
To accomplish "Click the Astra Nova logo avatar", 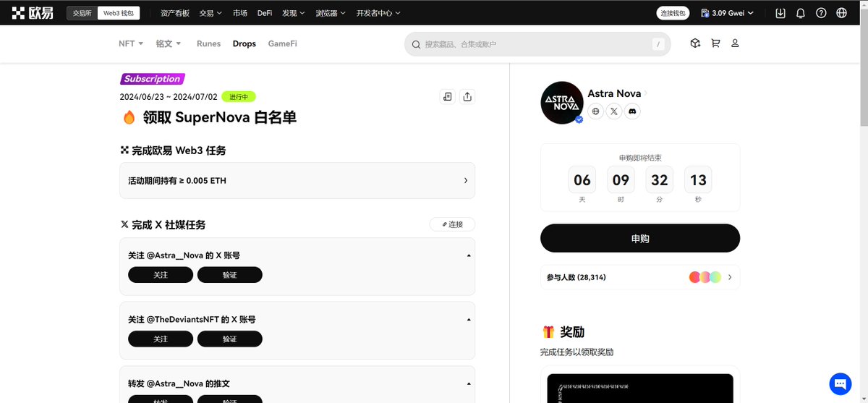I will [x=562, y=102].
